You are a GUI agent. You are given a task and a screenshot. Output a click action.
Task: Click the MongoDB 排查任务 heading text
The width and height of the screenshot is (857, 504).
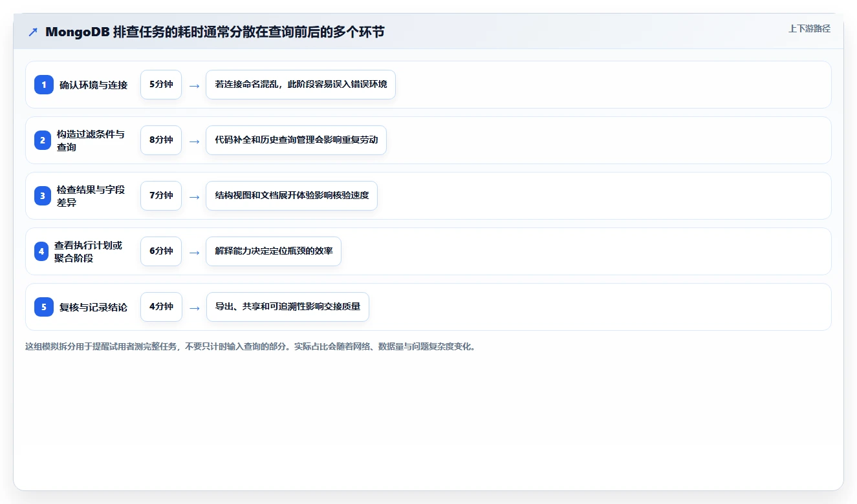(215, 32)
